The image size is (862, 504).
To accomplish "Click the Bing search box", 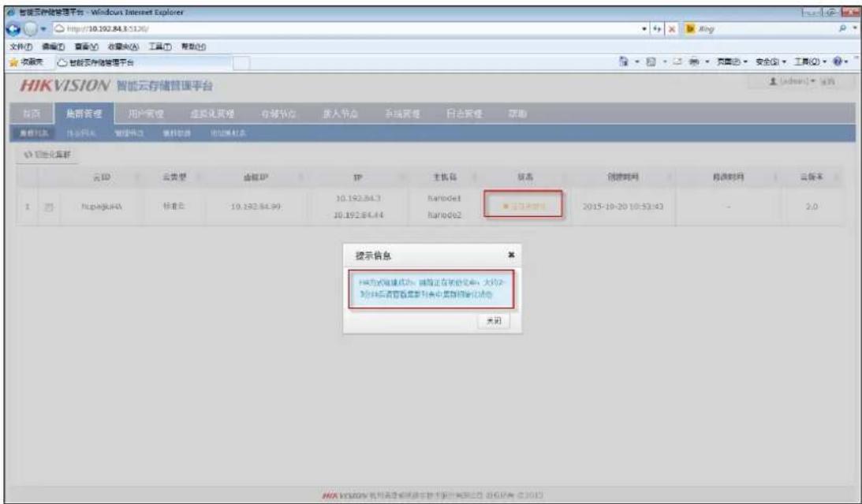I will pyautogui.click(x=764, y=28).
